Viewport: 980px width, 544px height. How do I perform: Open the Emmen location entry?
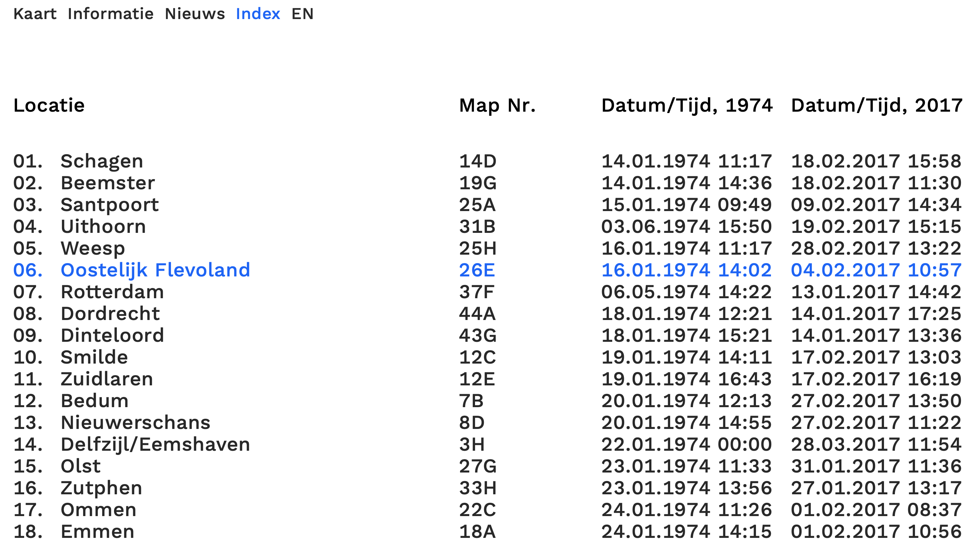pyautogui.click(x=97, y=532)
